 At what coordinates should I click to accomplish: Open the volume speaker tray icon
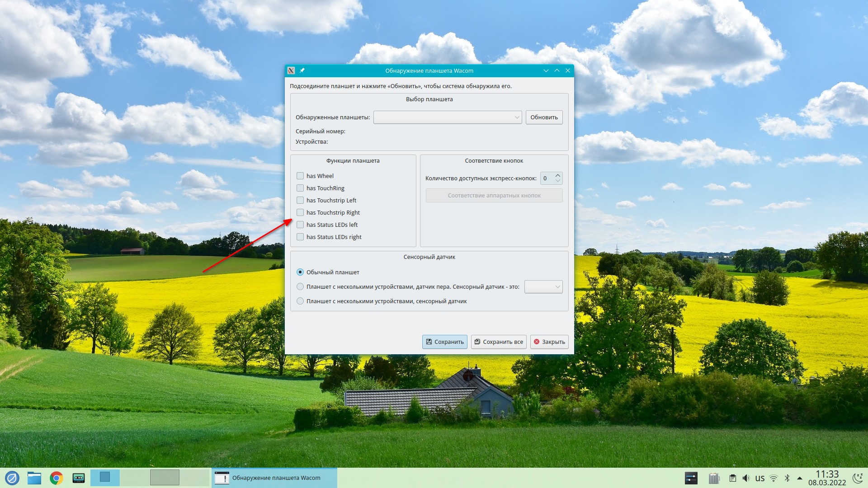[746, 478]
